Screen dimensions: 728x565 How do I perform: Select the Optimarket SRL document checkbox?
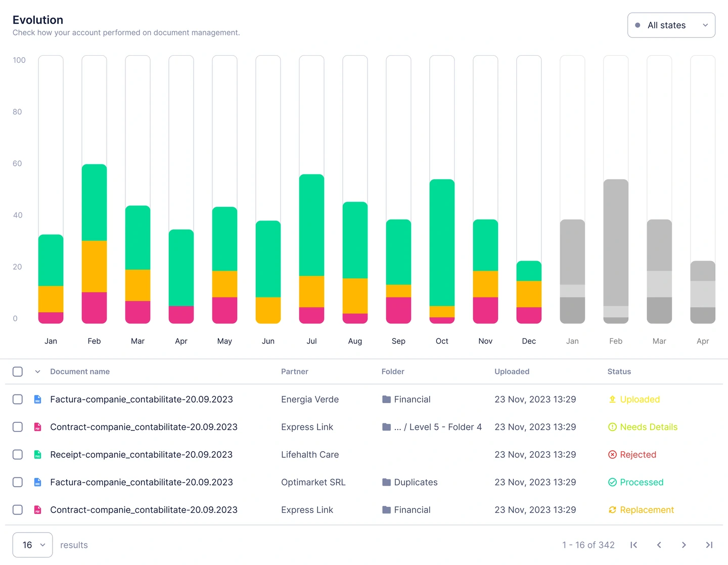pos(18,483)
